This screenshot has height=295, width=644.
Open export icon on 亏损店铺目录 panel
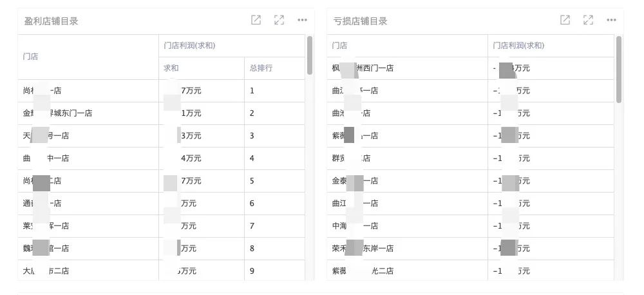pyautogui.click(x=565, y=20)
